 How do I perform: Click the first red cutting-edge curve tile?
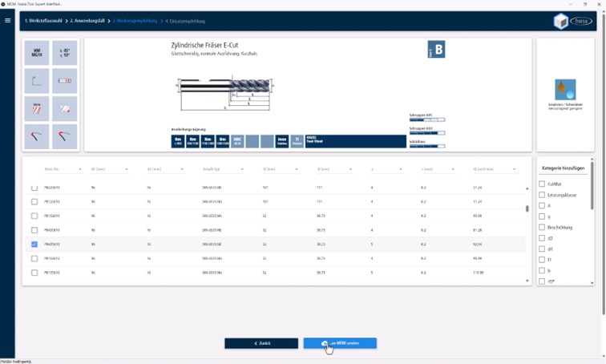tap(37, 136)
